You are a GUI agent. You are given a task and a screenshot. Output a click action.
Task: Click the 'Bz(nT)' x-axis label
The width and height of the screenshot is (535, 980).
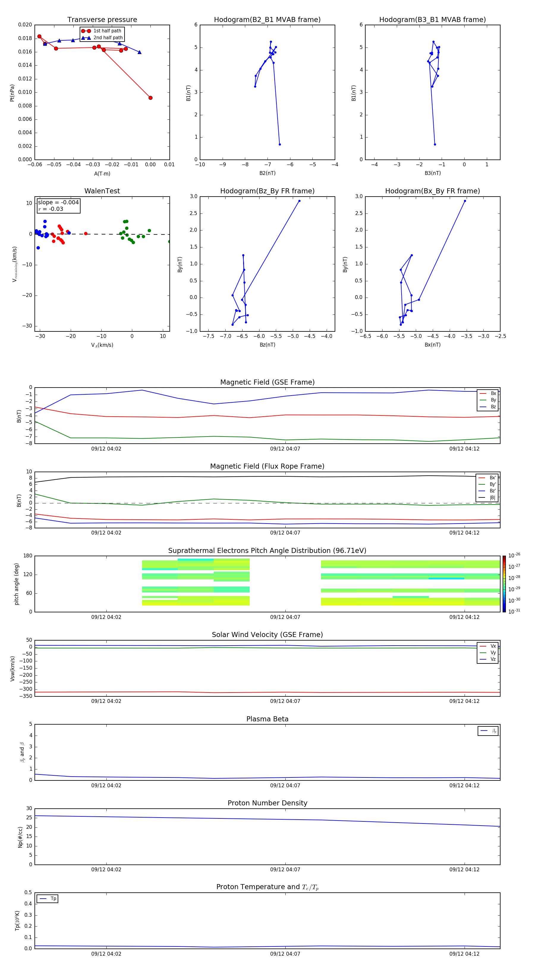[267, 345]
